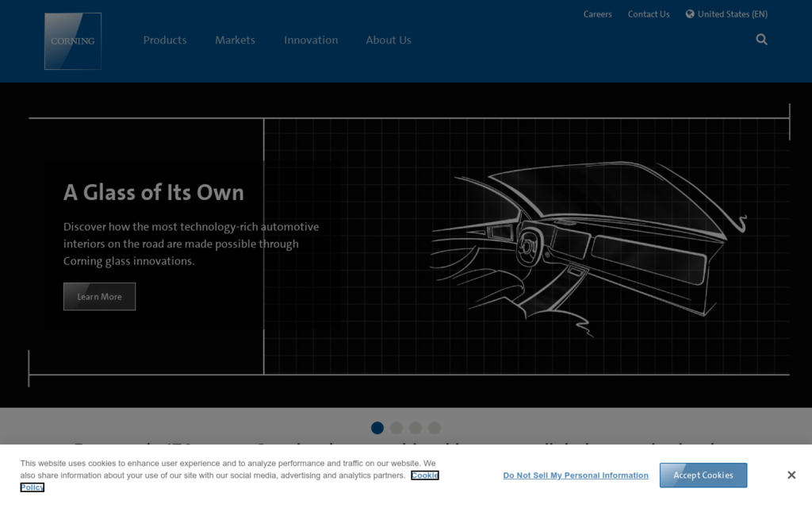Select the third carousel dot

point(415,428)
